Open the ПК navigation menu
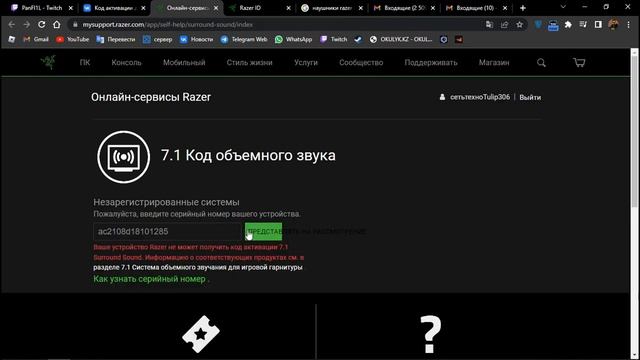Image resolution: width=640 pixels, height=360 pixels. point(85,62)
